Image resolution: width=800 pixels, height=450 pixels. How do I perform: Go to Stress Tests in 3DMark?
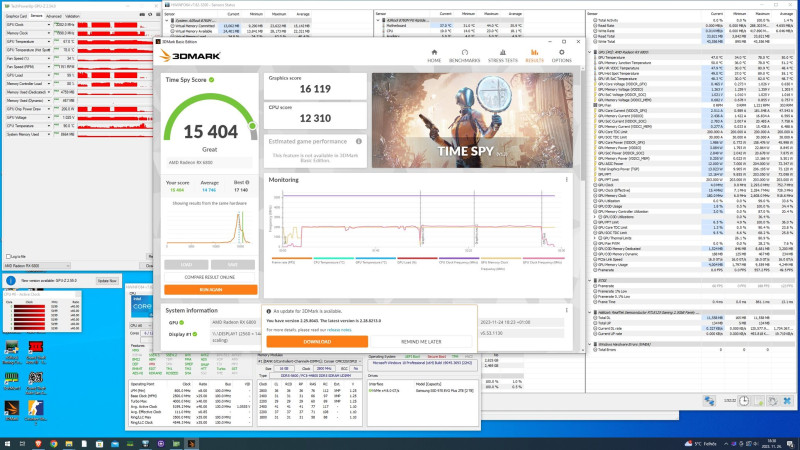click(503, 56)
